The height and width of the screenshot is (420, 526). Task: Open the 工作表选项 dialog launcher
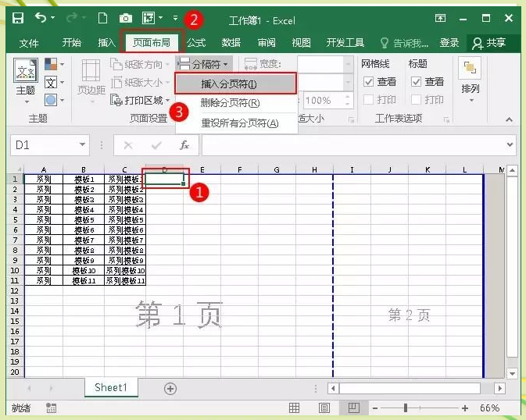pyautogui.click(x=446, y=119)
